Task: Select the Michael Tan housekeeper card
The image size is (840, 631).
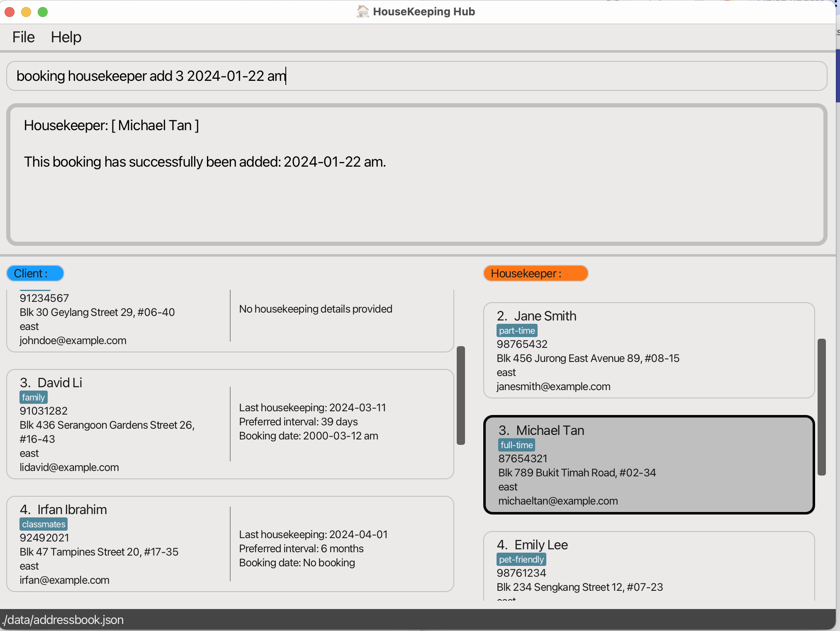Action: (648, 465)
